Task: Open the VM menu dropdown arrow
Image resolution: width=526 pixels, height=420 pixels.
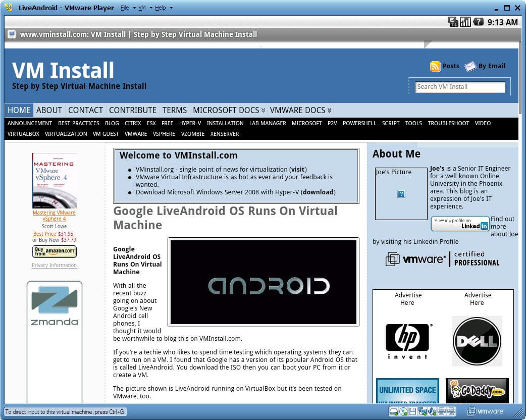Action: (151, 8)
